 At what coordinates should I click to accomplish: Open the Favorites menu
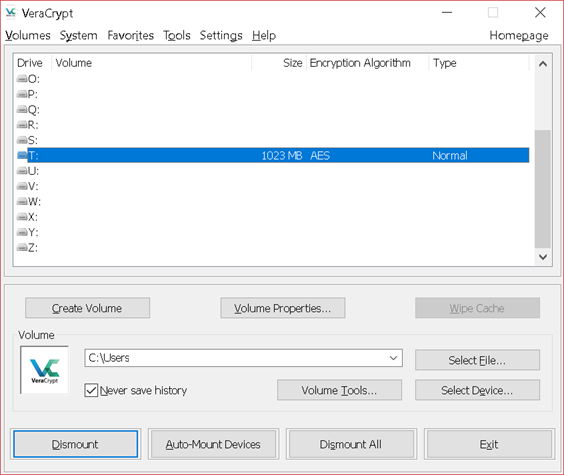(x=131, y=36)
